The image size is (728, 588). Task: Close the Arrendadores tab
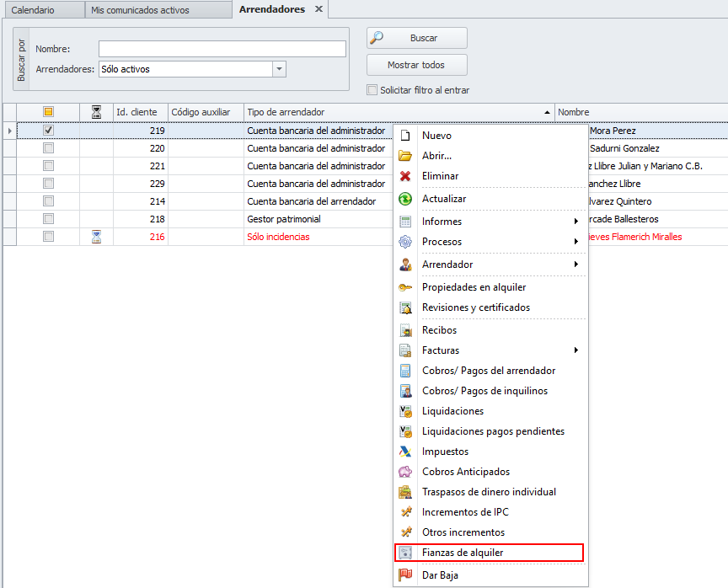click(318, 9)
